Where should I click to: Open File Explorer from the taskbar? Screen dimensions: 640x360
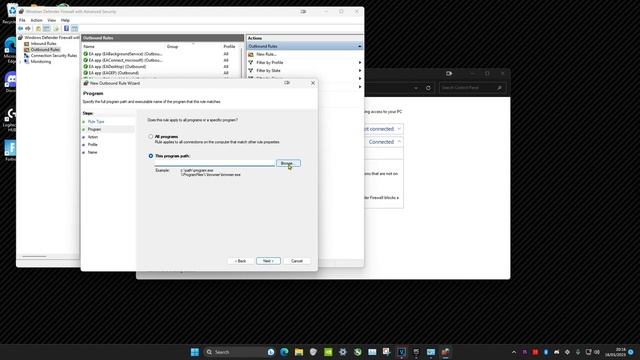coord(299,352)
